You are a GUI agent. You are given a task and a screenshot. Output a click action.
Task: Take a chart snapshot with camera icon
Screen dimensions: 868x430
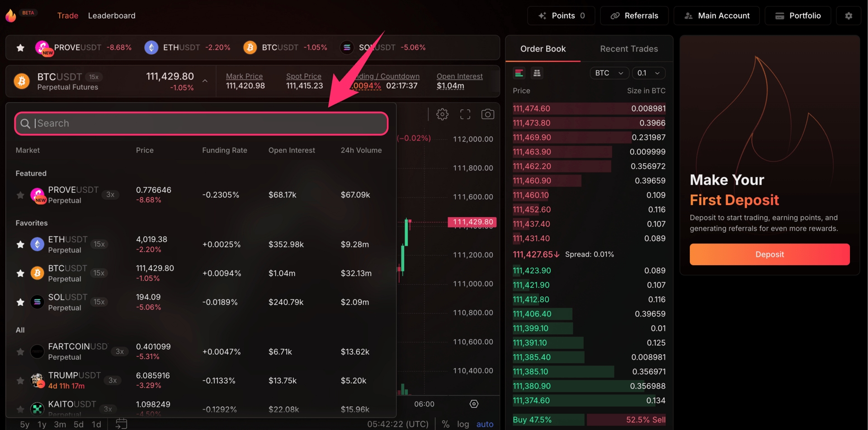click(487, 114)
